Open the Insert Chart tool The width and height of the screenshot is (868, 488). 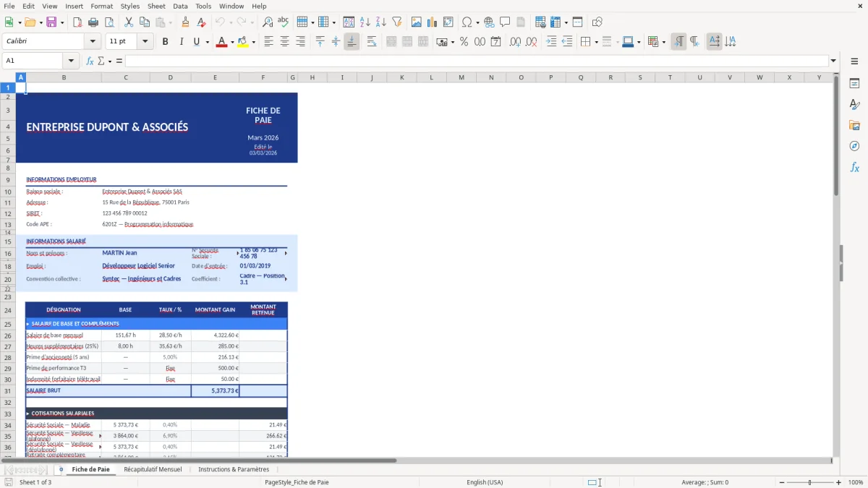432,22
